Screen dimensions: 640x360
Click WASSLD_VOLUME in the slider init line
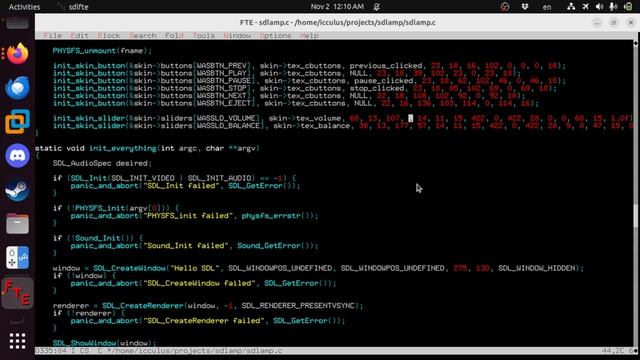coord(226,118)
